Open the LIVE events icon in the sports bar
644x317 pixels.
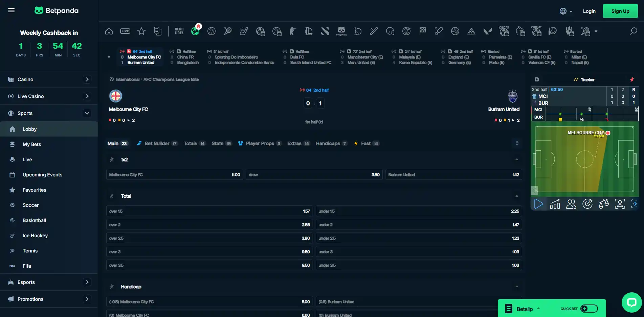[125, 31]
